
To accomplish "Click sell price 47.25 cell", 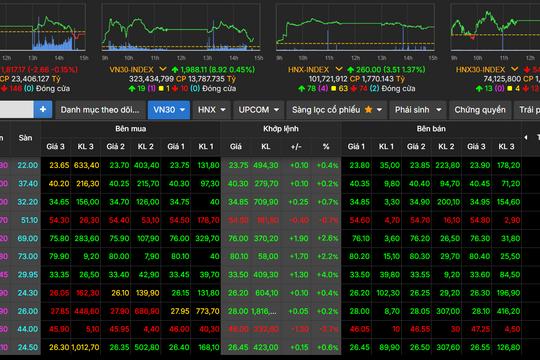I will pos(481,329).
